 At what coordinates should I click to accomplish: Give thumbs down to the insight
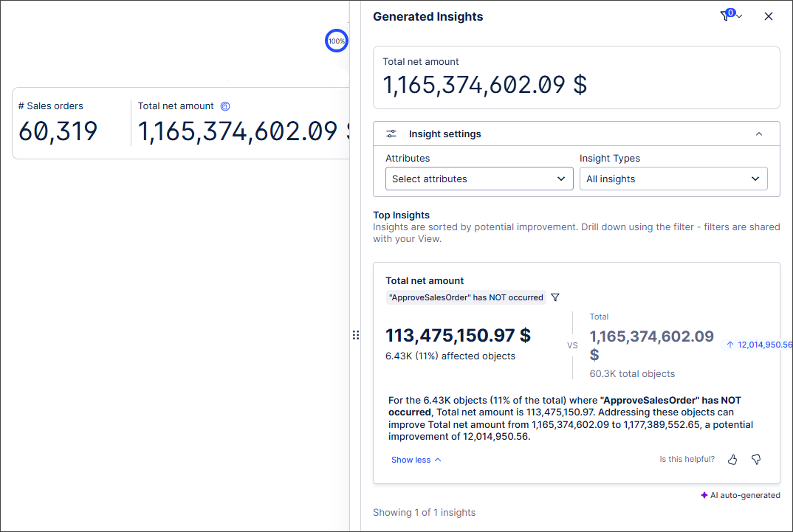[x=756, y=459]
